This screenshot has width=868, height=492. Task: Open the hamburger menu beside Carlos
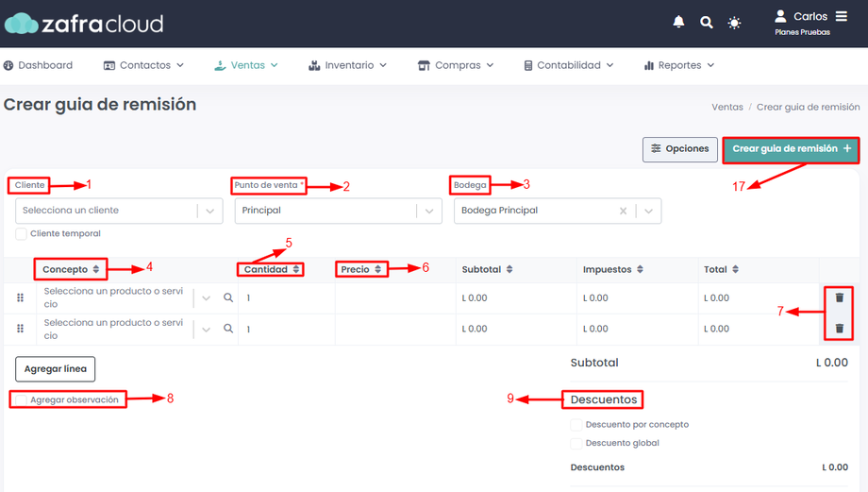coord(842,16)
